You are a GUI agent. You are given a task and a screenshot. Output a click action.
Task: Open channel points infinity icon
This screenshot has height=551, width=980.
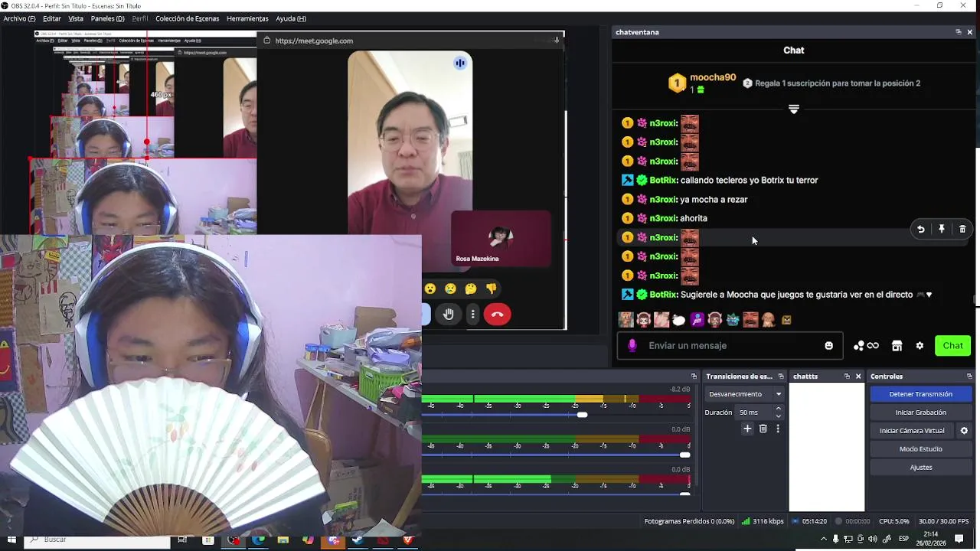point(866,346)
